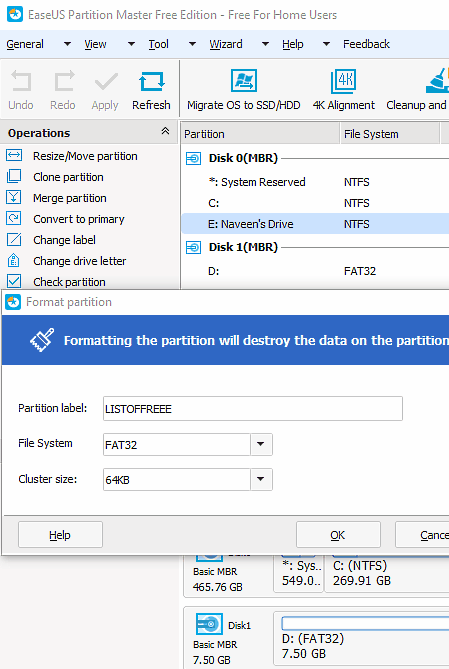This screenshot has width=449, height=669.
Task: Open the Wizard menu dropdown arrow
Action: 265,44
